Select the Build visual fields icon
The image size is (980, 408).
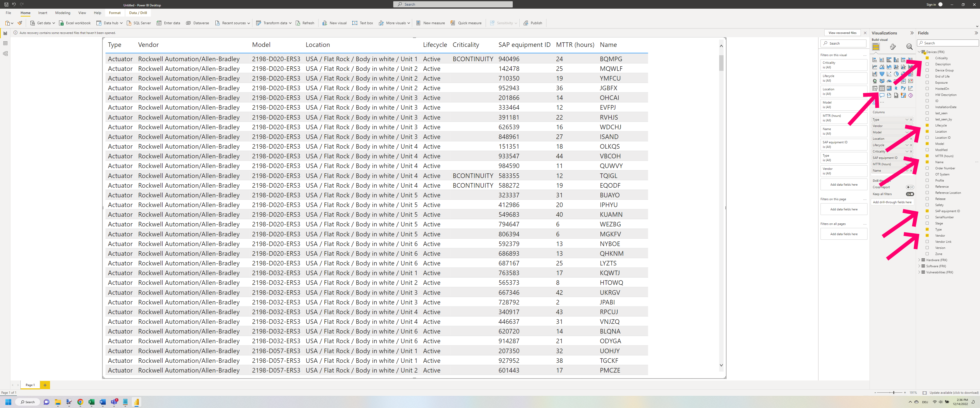click(876, 47)
